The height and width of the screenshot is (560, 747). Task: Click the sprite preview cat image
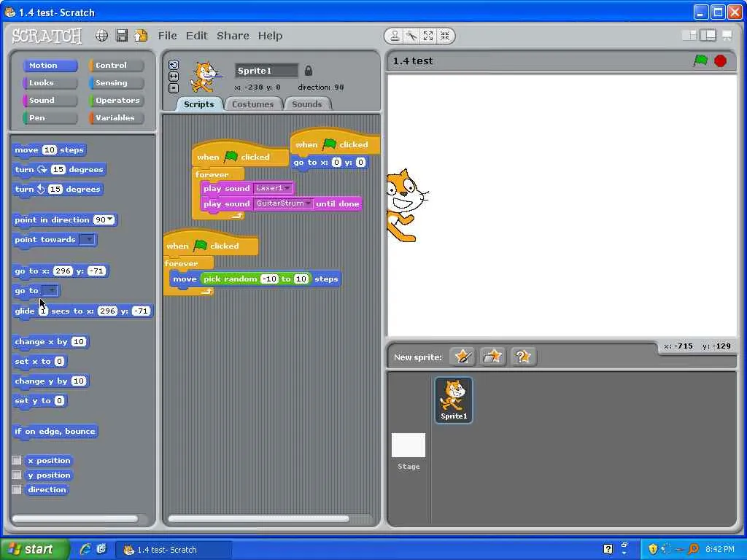(x=206, y=76)
